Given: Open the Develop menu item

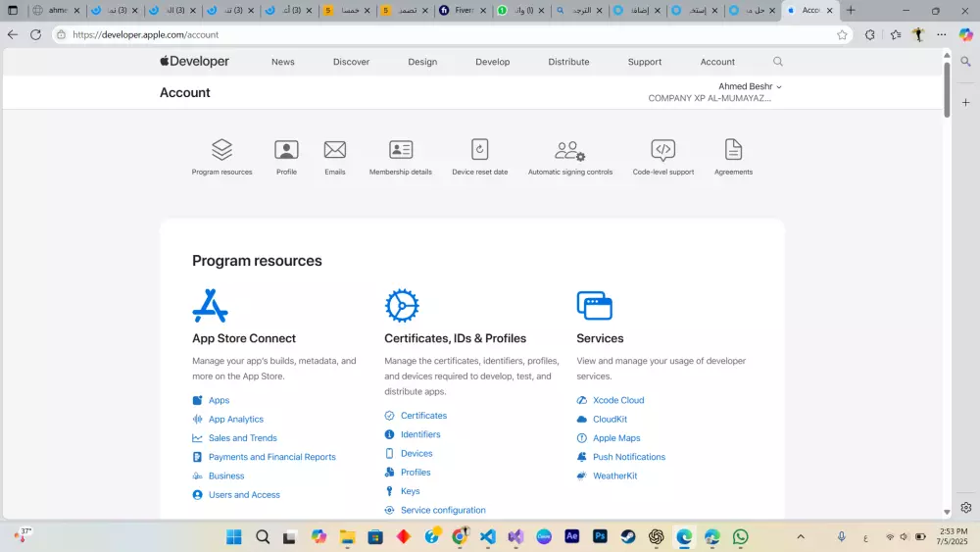Looking at the screenshot, I should (493, 62).
